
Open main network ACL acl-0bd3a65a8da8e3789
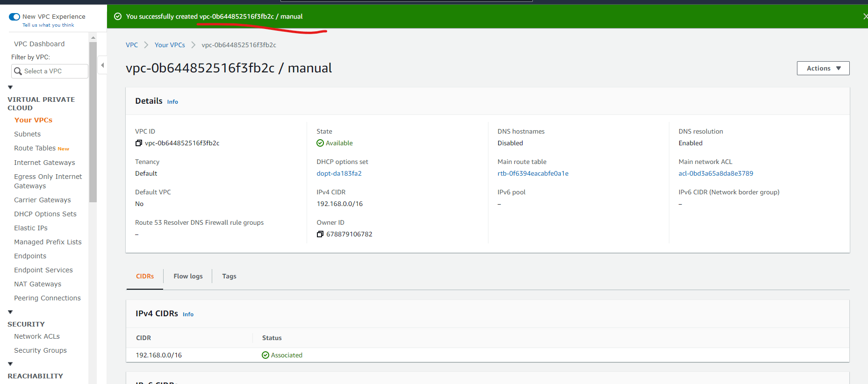716,173
